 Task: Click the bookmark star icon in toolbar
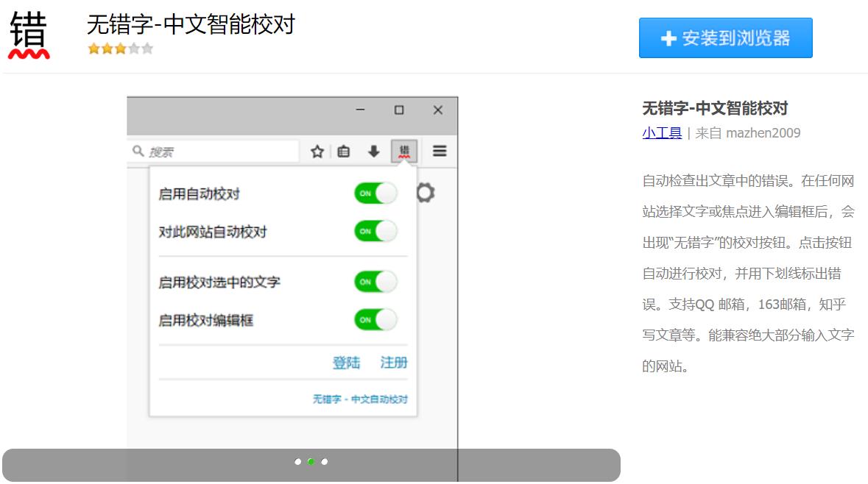pos(318,151)
